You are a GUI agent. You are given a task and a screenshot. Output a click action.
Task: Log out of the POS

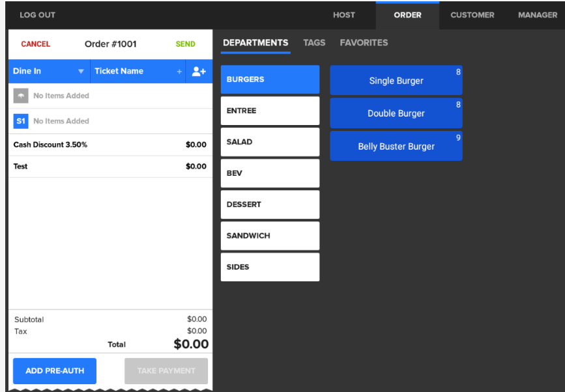37,15
